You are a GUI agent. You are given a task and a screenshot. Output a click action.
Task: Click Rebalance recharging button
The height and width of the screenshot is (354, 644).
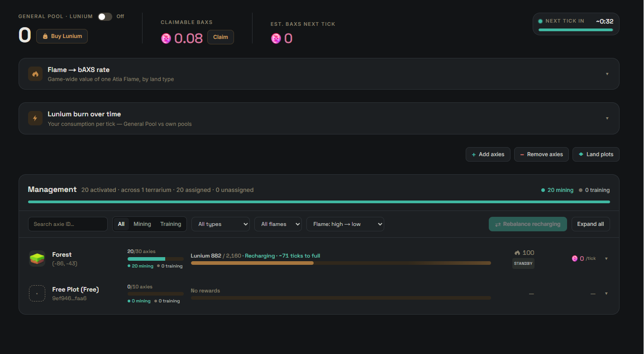[528, 224]
